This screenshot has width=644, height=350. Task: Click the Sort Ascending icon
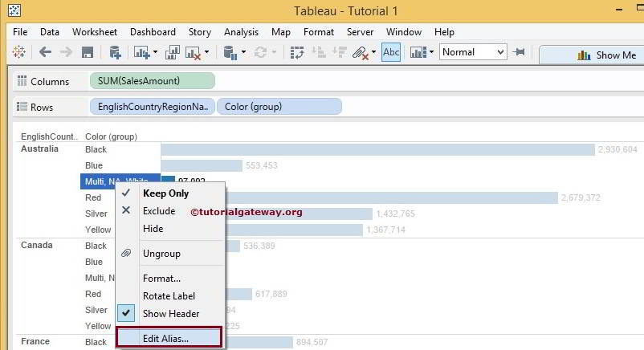click(x=319, y=52)
